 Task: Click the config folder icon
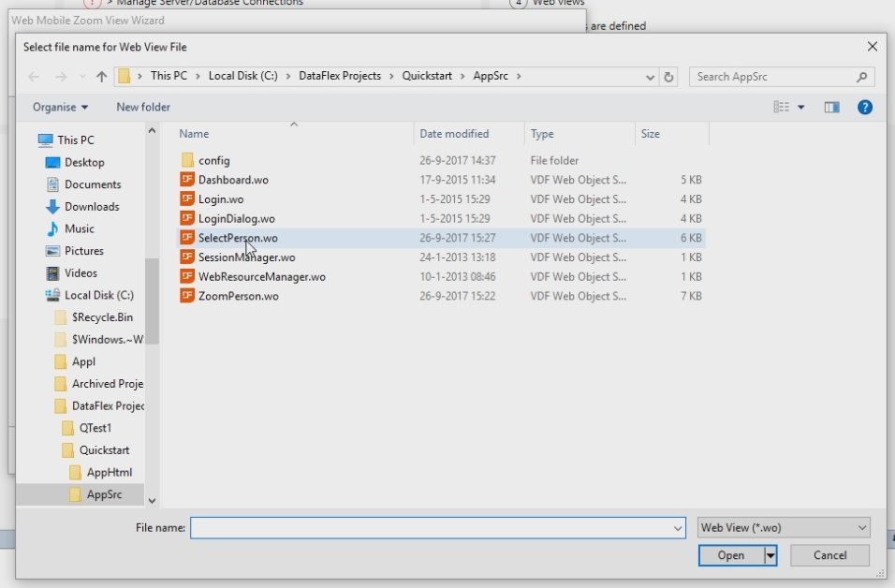click(x=187, y=160)
